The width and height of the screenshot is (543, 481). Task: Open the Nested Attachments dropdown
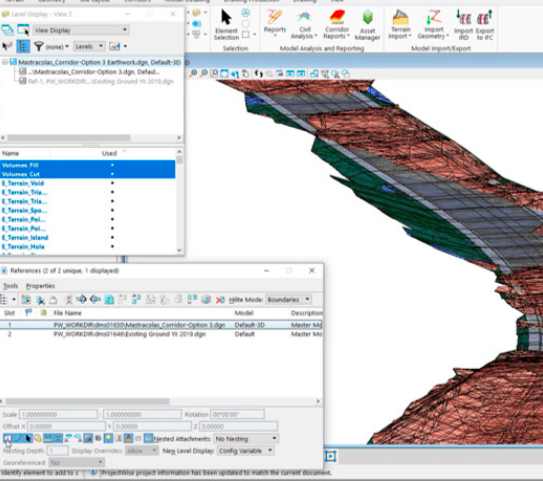[x=246, y=439]
